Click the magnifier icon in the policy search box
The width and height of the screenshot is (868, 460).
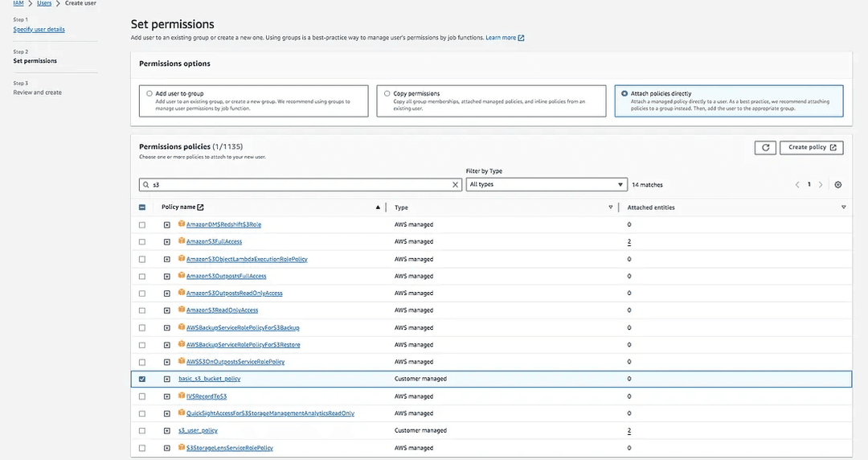[x=146, y=184]
